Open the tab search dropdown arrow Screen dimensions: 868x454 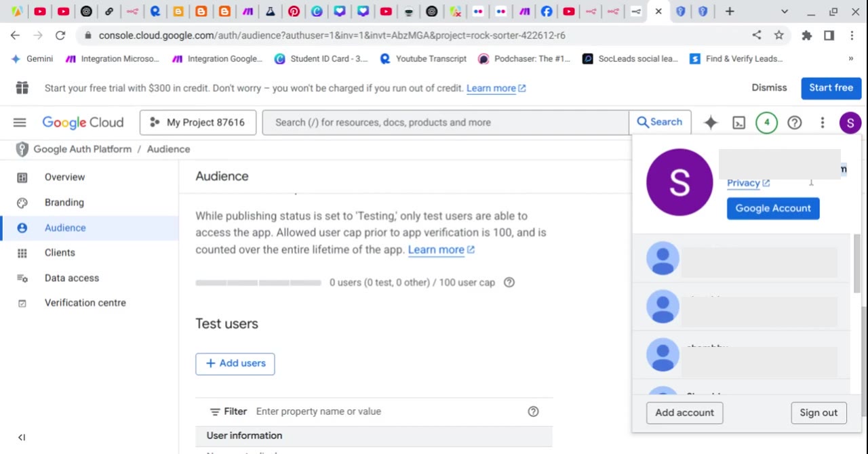(x=785, y=12)
